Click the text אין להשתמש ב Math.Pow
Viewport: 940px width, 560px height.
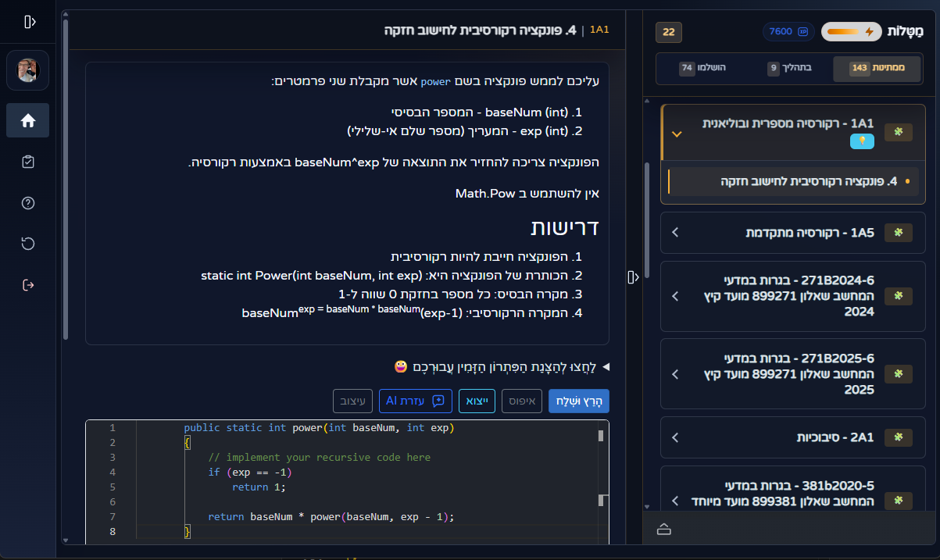(527, 193)
